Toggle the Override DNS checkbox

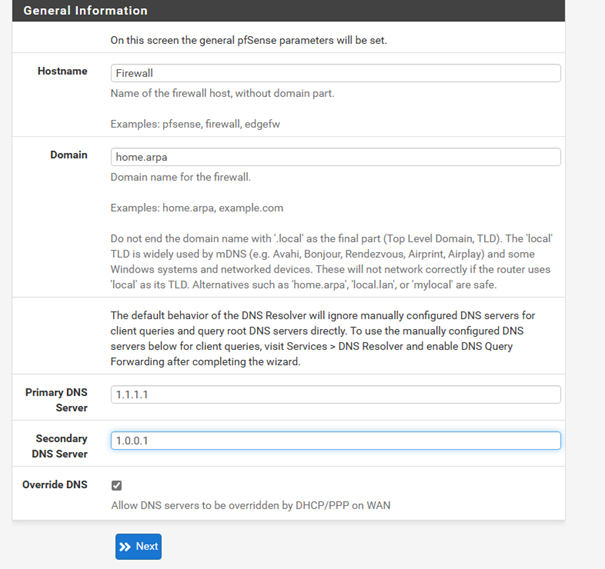coord(117,485)
